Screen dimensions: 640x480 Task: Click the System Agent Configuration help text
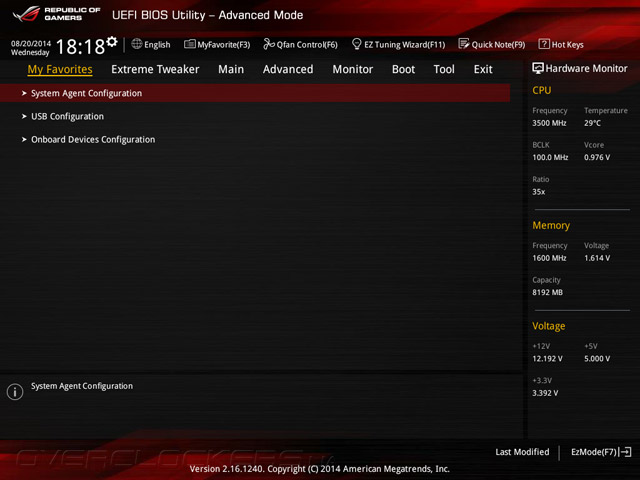pyautogui.click(x=82, y=386)
